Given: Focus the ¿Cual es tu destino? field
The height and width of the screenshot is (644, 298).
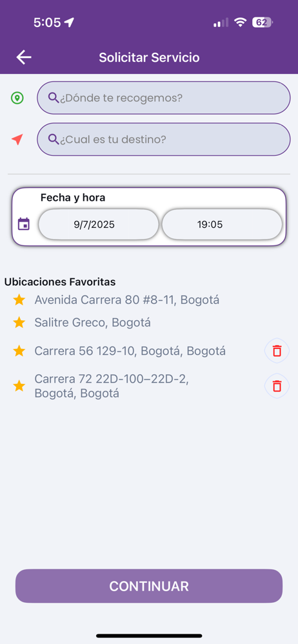Looking at the screenshot, I should coord(163,139).
